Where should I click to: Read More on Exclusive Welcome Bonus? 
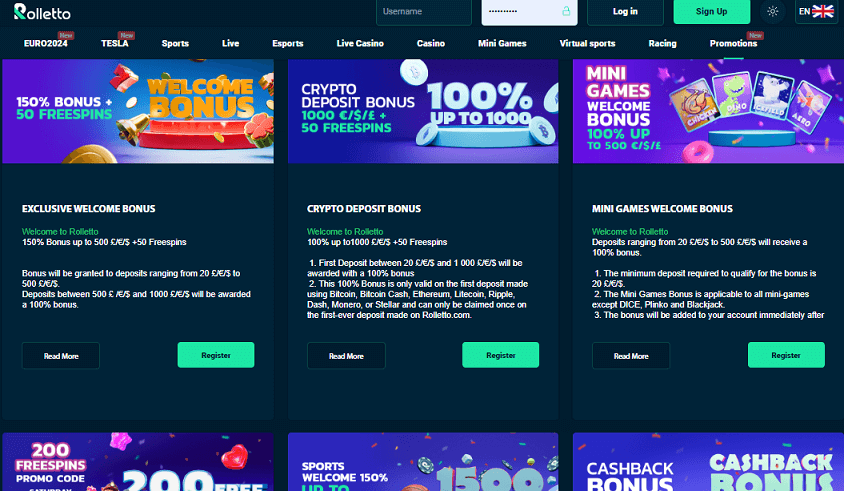pos(61,356)
